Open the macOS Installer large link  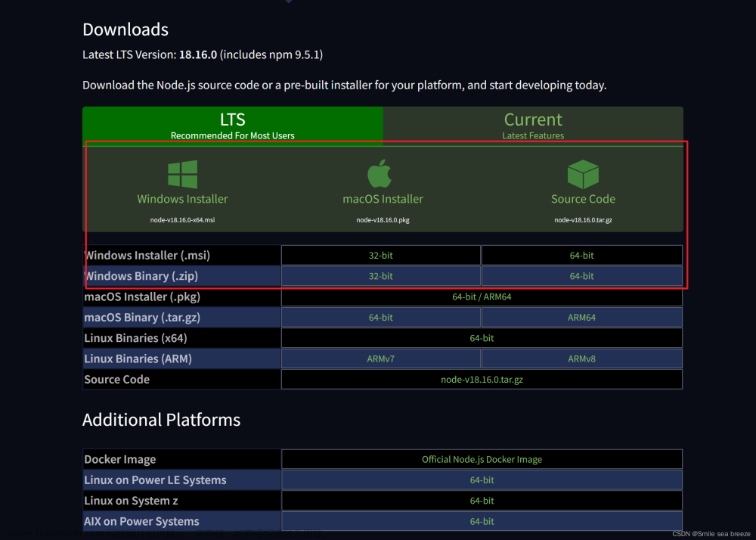383,199
